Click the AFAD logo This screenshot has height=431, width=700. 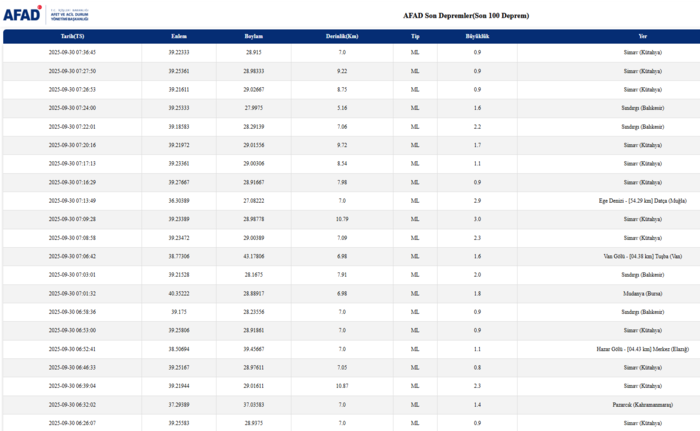coord(37,13)
